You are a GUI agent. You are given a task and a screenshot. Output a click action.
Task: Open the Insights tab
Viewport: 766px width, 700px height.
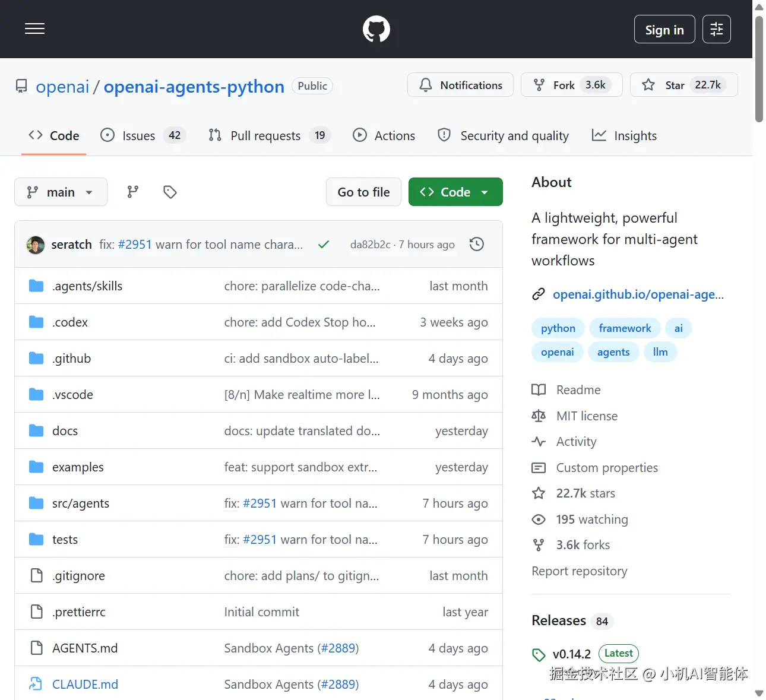[624, 135]
